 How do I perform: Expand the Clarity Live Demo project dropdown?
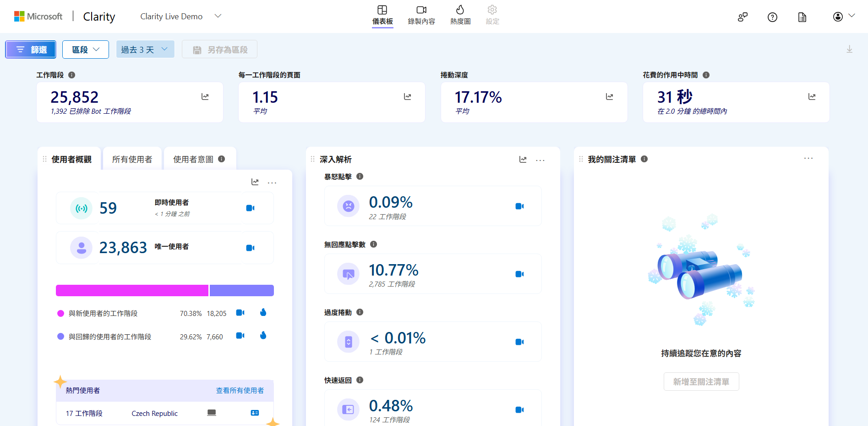tap(218, 16)
